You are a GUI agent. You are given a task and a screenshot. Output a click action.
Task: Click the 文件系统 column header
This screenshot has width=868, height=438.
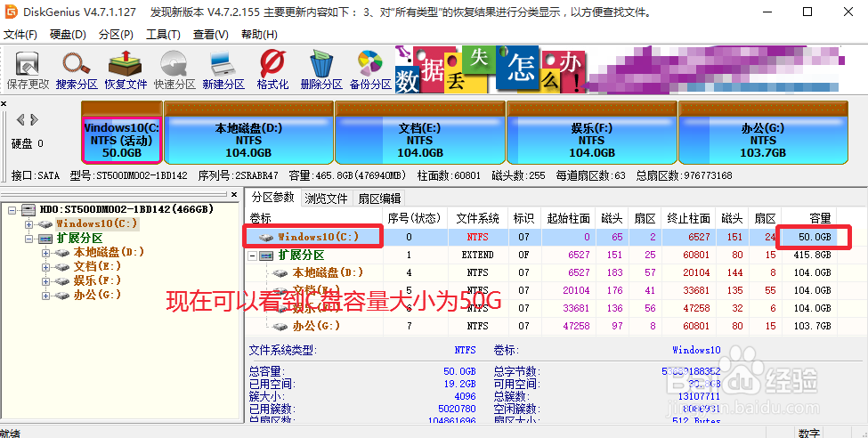(477, 218)
